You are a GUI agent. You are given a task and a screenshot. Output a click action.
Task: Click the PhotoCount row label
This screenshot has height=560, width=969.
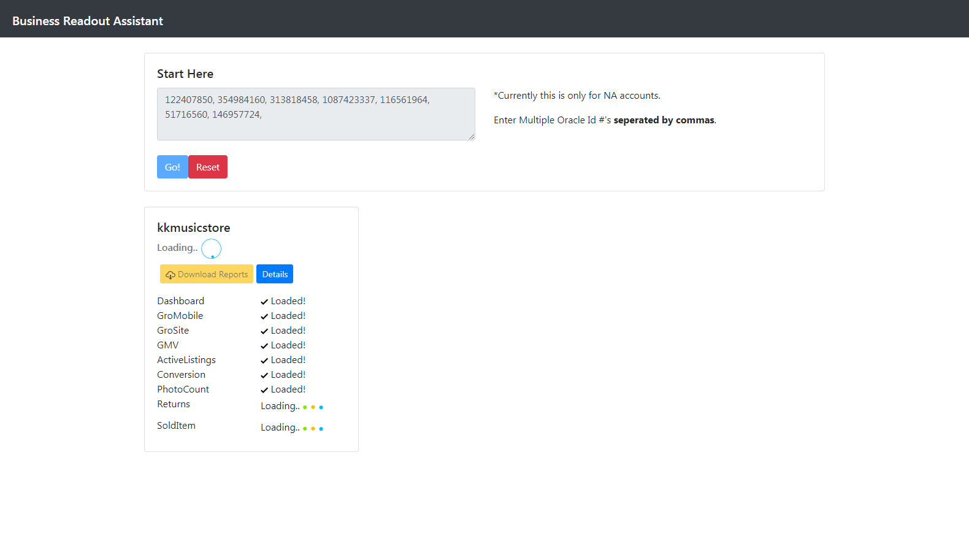coord(183,389)
